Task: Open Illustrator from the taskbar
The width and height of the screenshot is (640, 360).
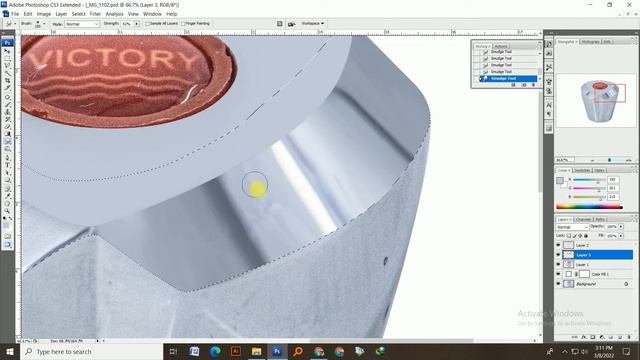Action: tap(236, 351)
